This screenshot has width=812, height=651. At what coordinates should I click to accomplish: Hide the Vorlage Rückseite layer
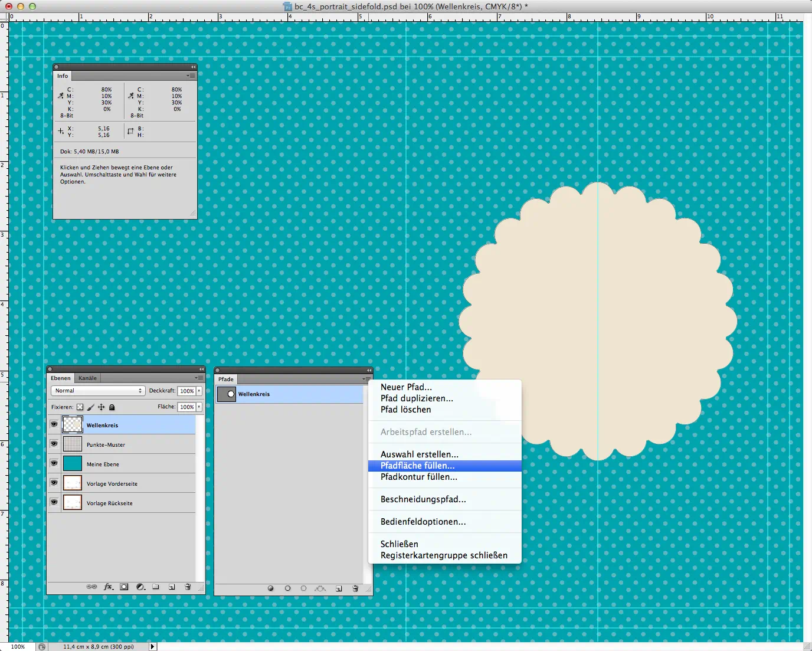pos(54,502)
